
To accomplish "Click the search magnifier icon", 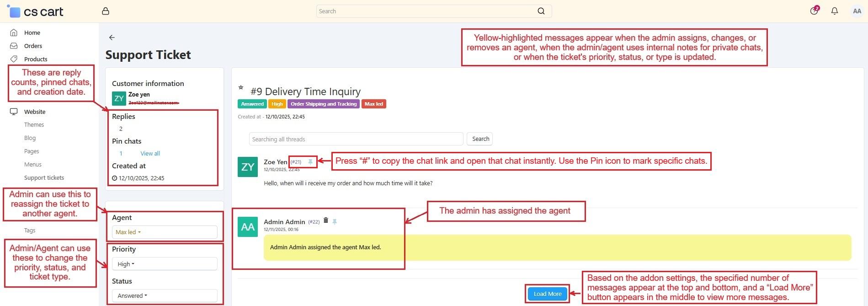I will click(x=541, y=11).
